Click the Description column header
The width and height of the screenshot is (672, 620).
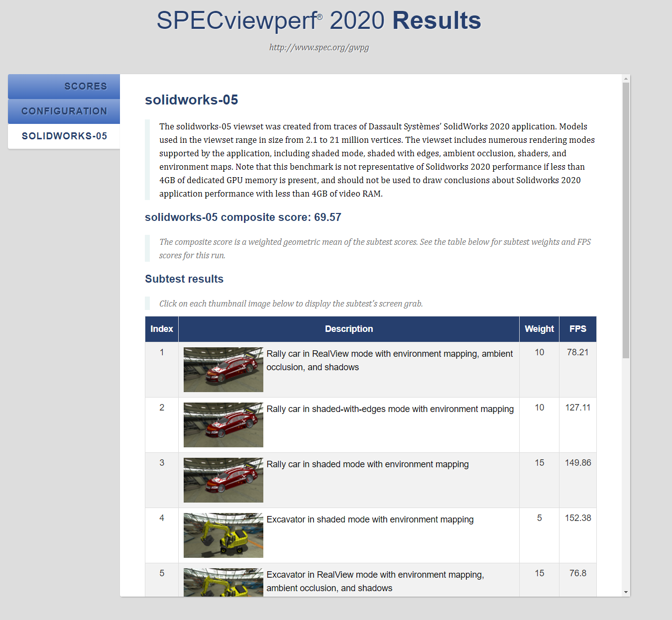348,329
